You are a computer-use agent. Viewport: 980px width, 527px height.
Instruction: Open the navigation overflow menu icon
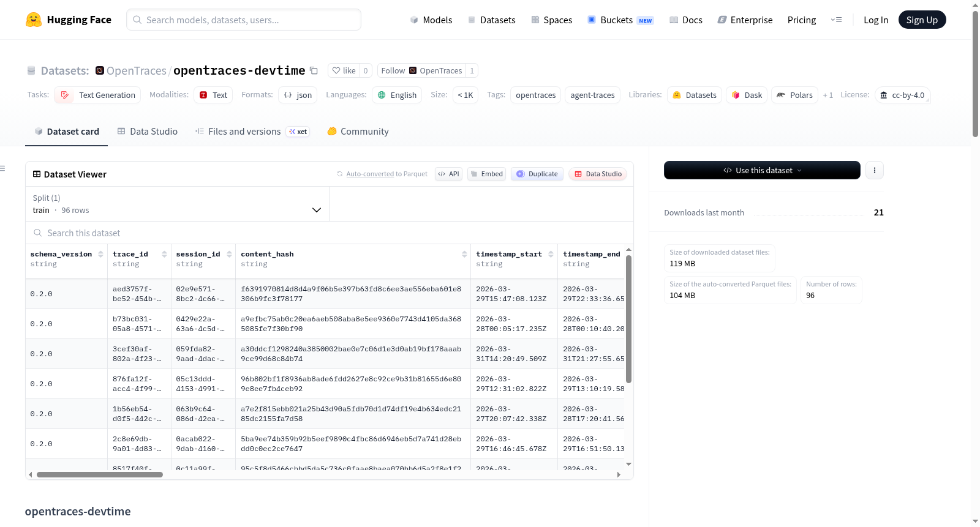coord(836,20)
